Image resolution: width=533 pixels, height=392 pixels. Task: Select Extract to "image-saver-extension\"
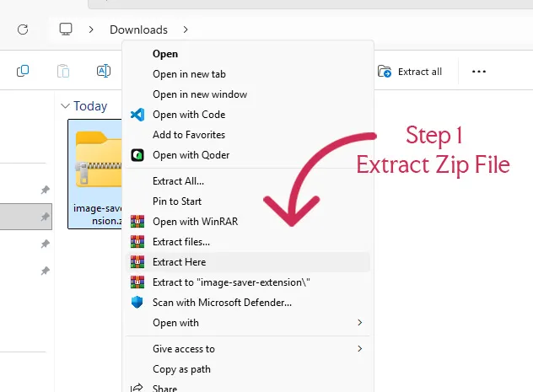coord(248,282)
